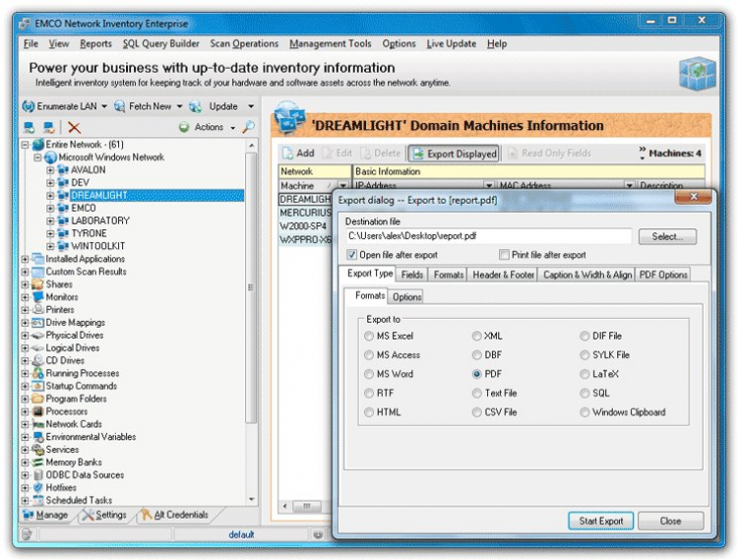The height and width of the screenshot is (560, 738).
Task: Open the Actions dropdown arrow
Action: [232, 128]
